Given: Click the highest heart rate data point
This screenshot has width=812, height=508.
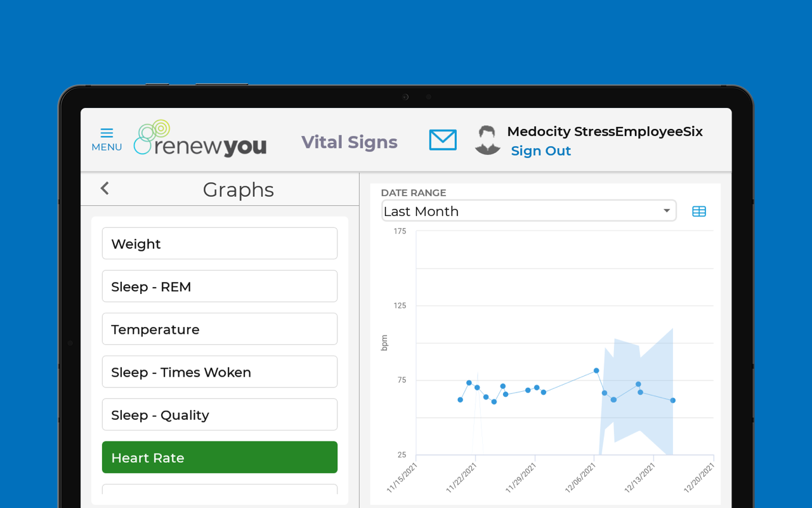Looking at the screenshot, I should click(596, 371).
